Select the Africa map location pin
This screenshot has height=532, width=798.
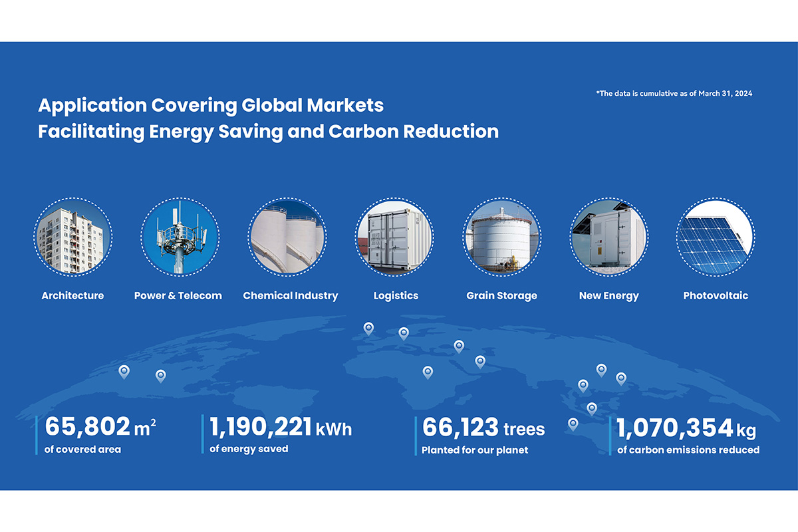(428, 372)
